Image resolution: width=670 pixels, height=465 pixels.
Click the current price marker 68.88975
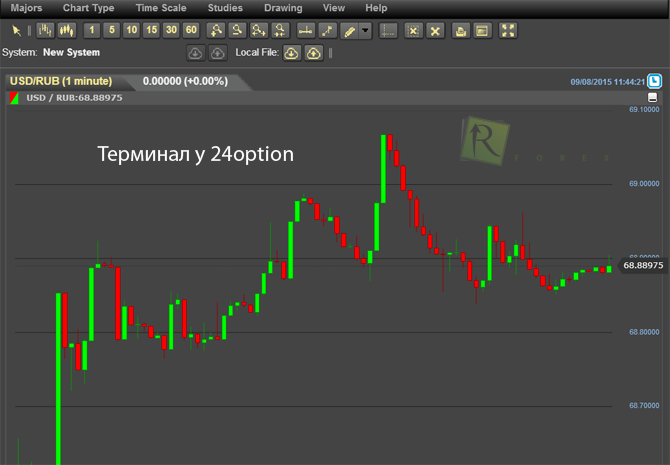(643, 265)
